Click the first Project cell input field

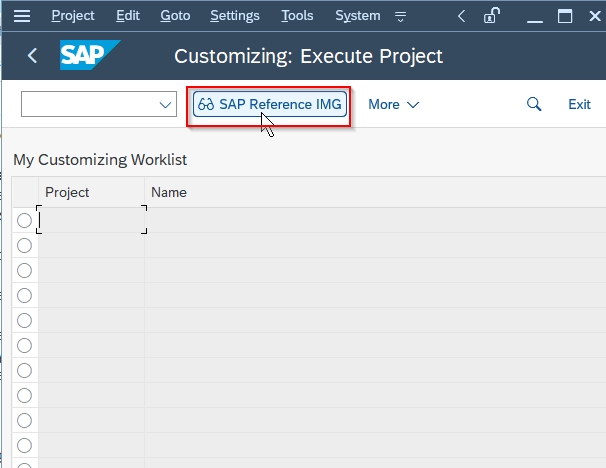tap(92, 220)
